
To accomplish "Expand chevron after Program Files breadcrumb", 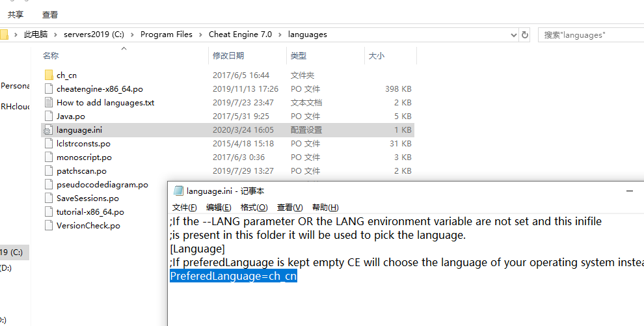I will pyautogui.click(x=201, y=34).
